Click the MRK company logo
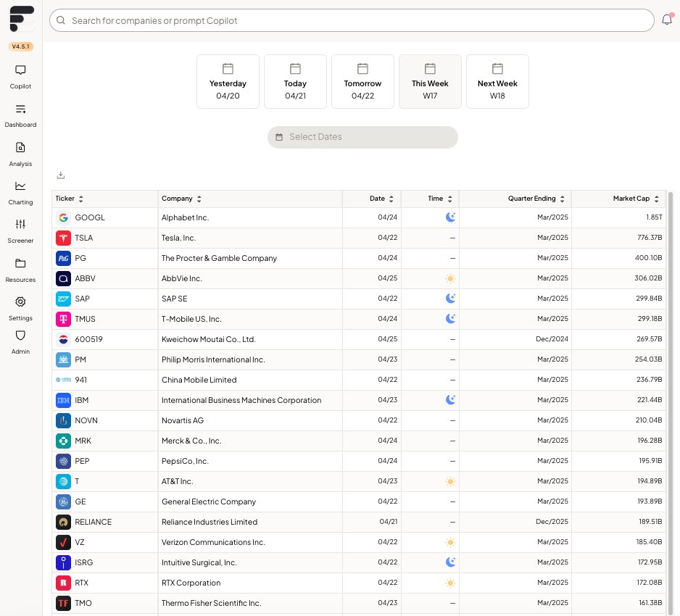 (x=63, y=441)
